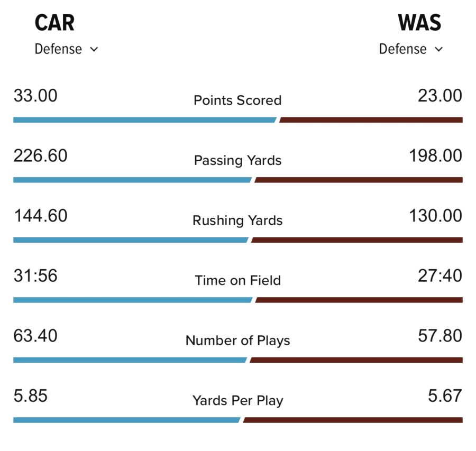Click CAR's 31:56 time on field

pos(35,276)
